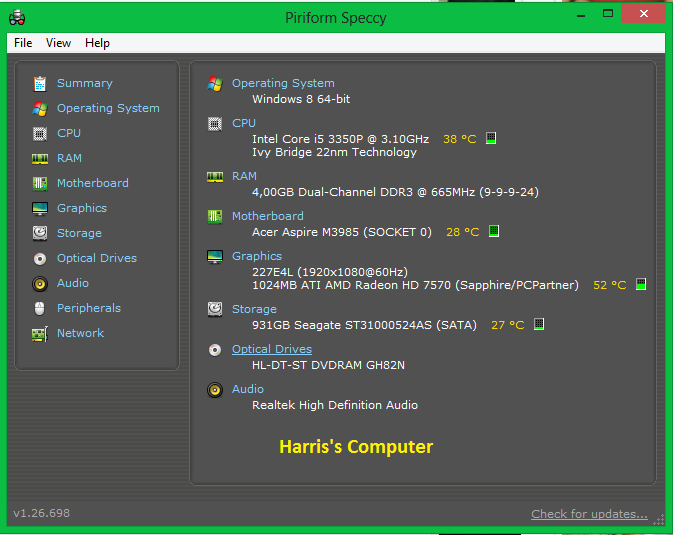This screenshot has height=535, width=673.
Task: Click the Graphics monitor icon in summary panel
Action: [215, 257]
